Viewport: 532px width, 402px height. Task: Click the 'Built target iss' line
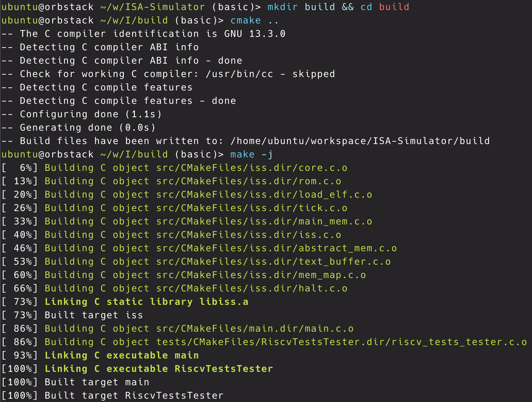(94, 315)
